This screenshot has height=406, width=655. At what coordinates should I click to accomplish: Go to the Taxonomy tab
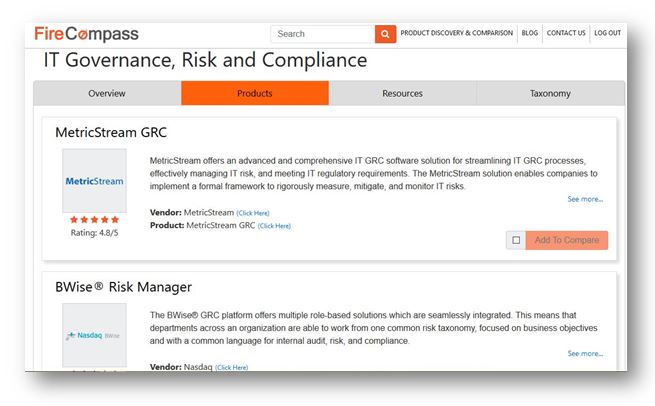[x=550, y=94]
